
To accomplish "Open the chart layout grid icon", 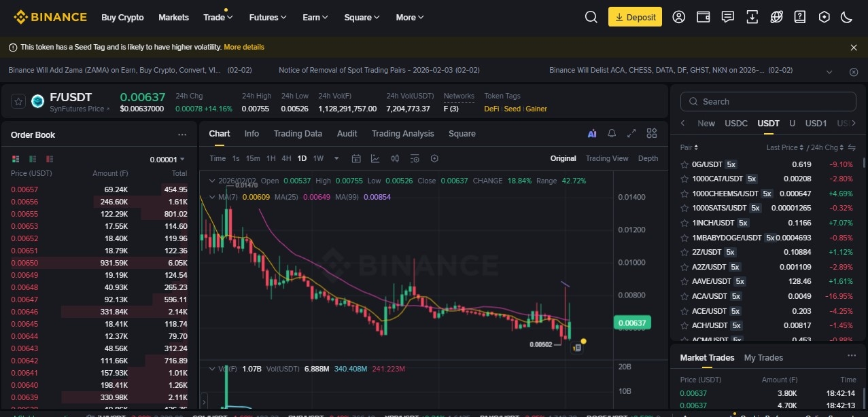I will (651, 133).
